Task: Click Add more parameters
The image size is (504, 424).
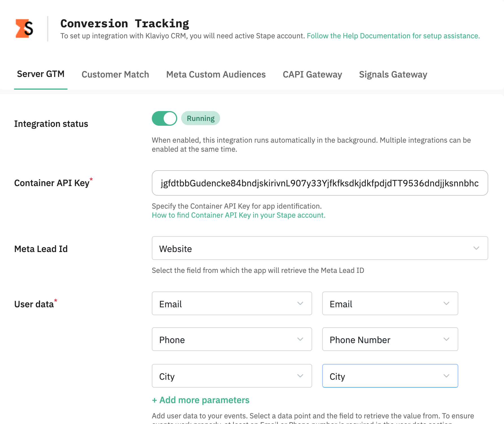Action: point(201,400)
